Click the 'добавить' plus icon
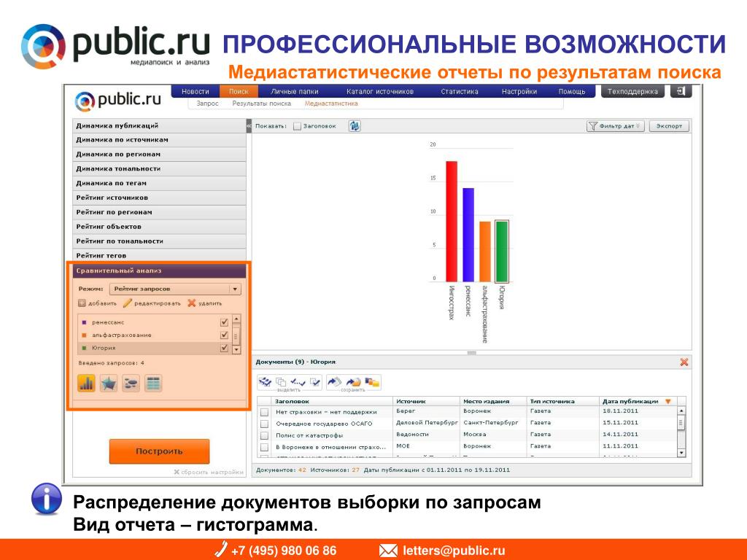 82,303
